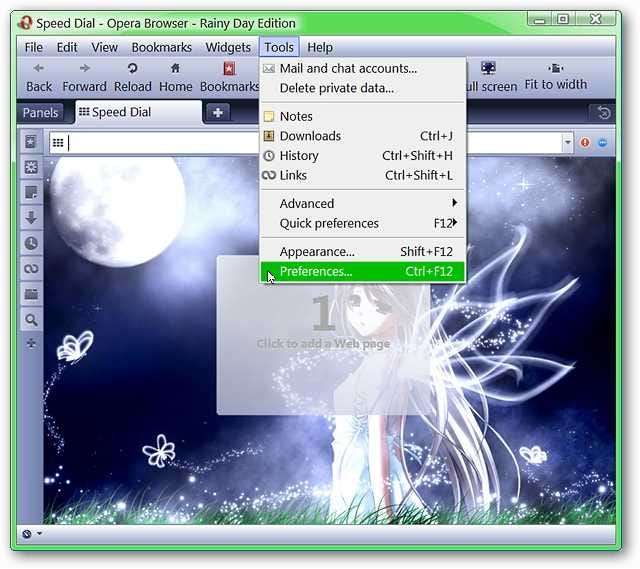Select Downloads in Tools menu
The height and width of the screenshot is (569, 640).
362,136
